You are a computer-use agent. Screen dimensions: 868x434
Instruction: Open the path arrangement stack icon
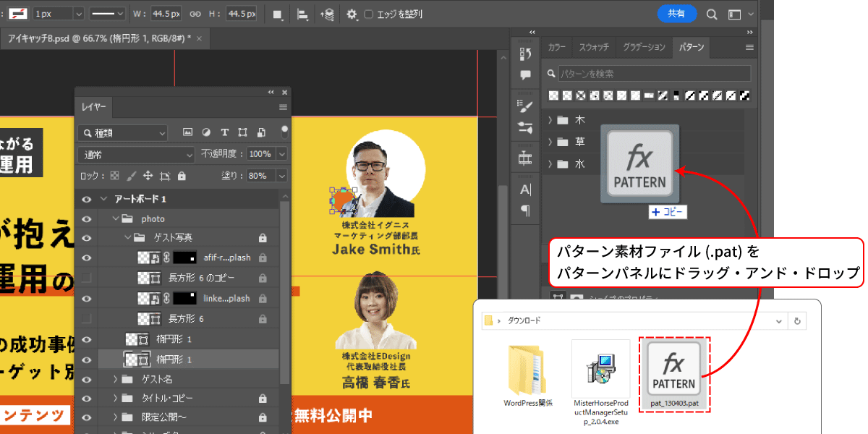[328, 14]
